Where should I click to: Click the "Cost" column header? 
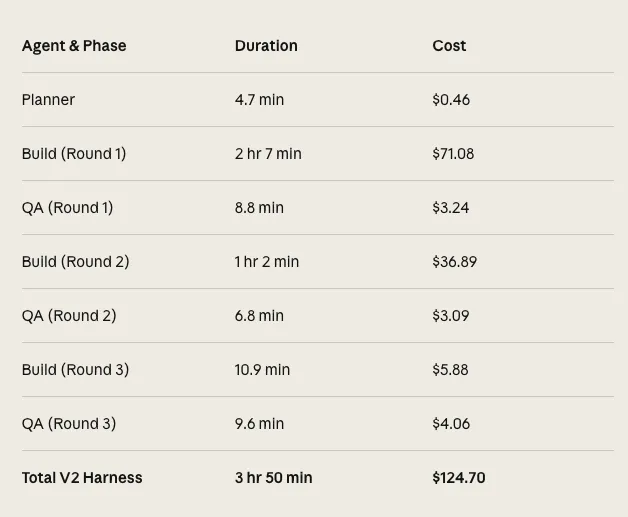click(449, 46)
